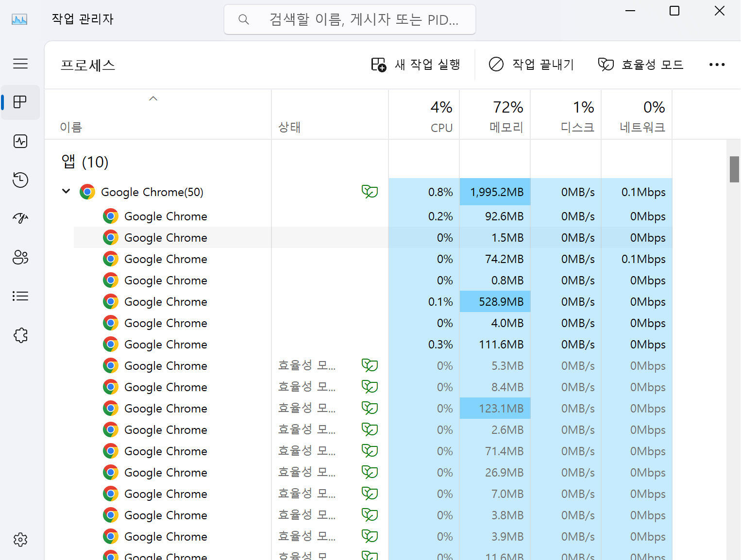741x560 pixels.
Task: Click the vertical scrollbar thumb of the process list
Action: (x=734, y=169)
